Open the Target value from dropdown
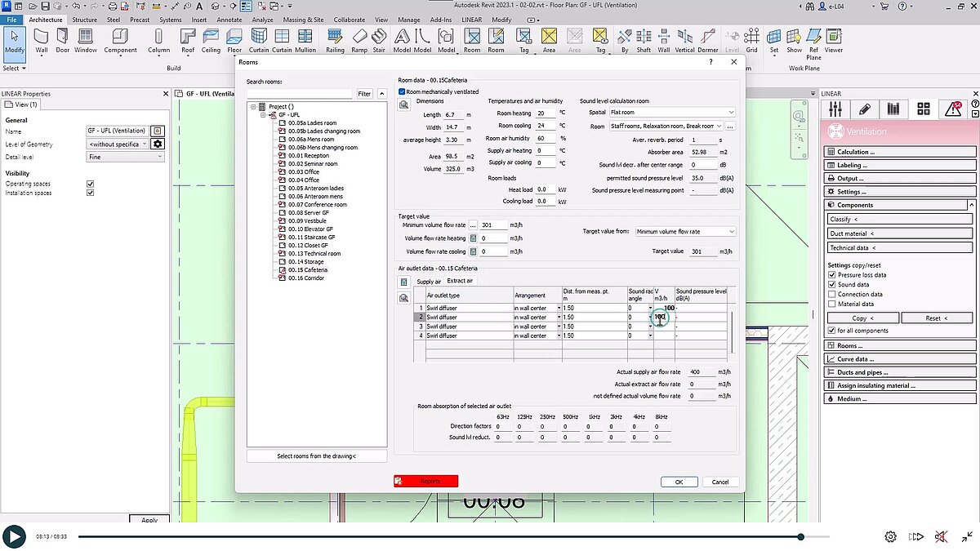Image resolution: width=980 pixels, height=551 pixels. (684, 231)
